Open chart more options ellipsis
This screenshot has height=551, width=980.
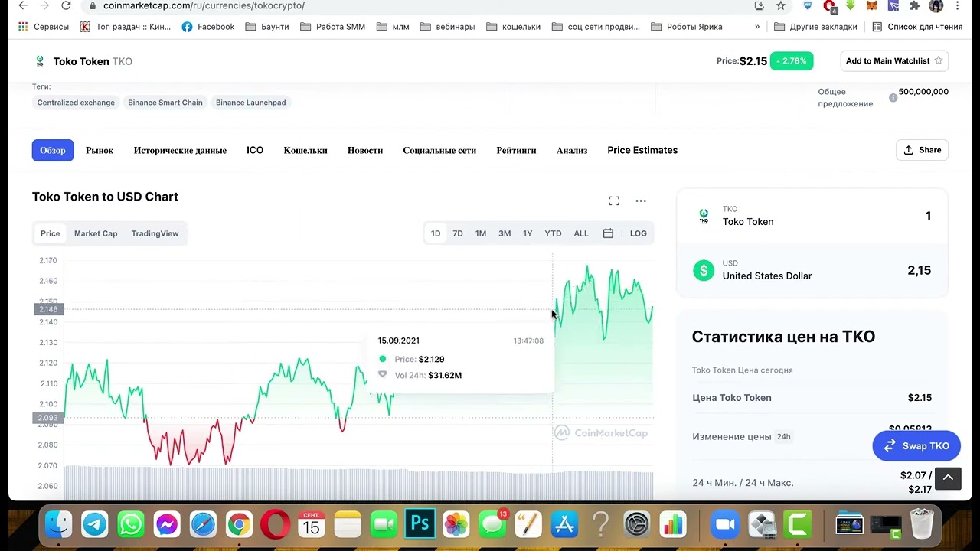641,201
